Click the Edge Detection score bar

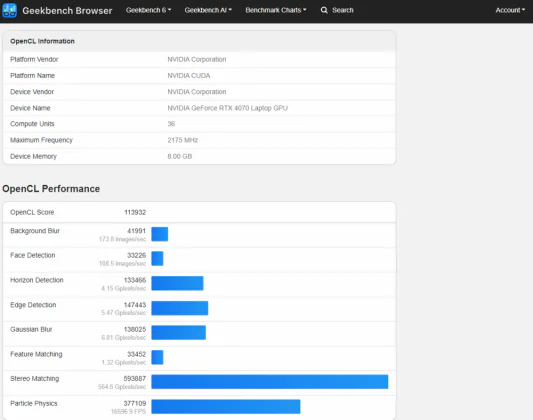point(179,308)
